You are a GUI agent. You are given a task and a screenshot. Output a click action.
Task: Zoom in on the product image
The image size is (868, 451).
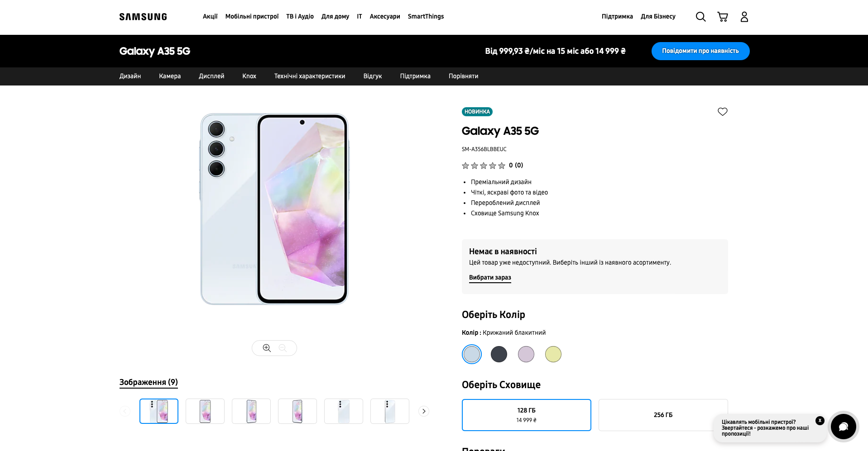pyautogui.click(x=267, y=348)
